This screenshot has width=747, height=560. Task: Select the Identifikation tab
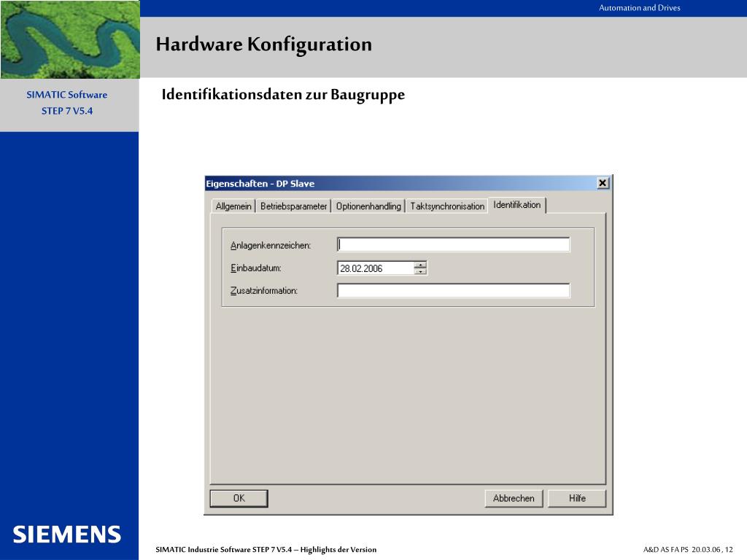(x=517, y=205)
